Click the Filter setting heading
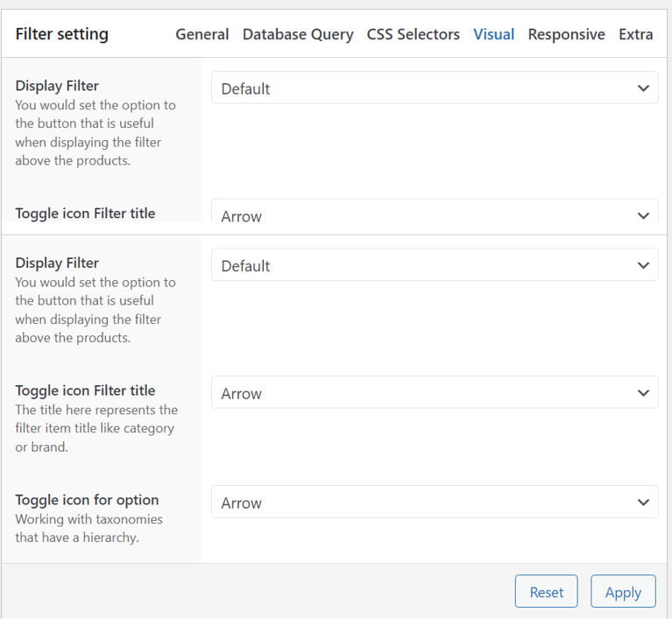The height and width of the screenshot is (619, 672). click(61, 34)
